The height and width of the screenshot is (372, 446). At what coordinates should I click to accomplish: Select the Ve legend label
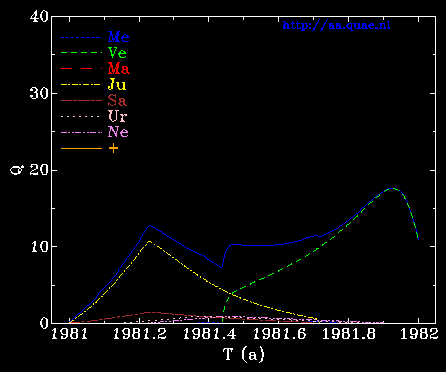[117, 53]
